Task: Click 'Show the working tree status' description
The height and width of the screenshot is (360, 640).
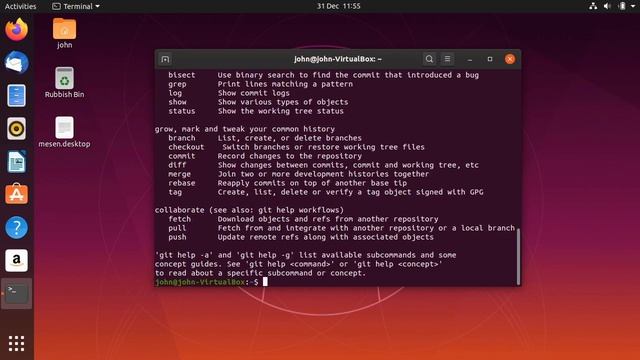Action: click(x=280, y=111)
